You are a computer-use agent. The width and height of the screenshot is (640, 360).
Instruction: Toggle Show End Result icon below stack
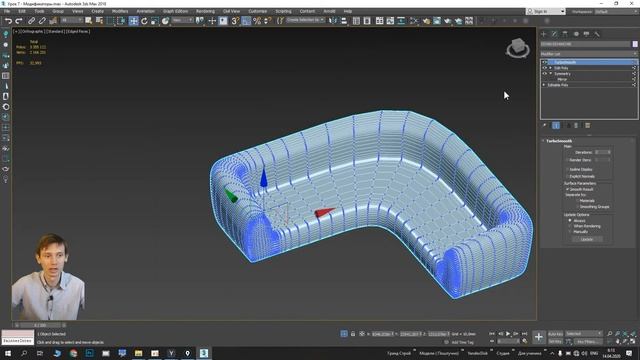556,125
